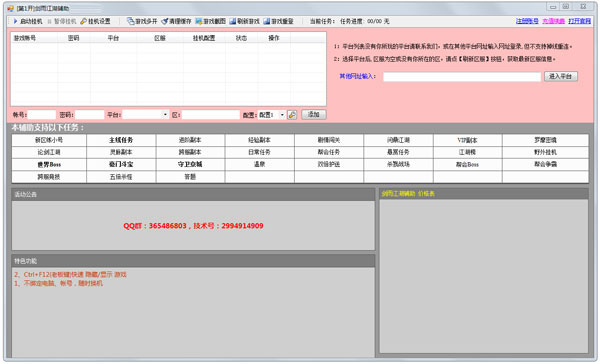Image resolution: width=600 pixels, height=364 pixels.
Task: Click the red QQ群 365486803 announcement text
Action: click(x=193, y=226)
